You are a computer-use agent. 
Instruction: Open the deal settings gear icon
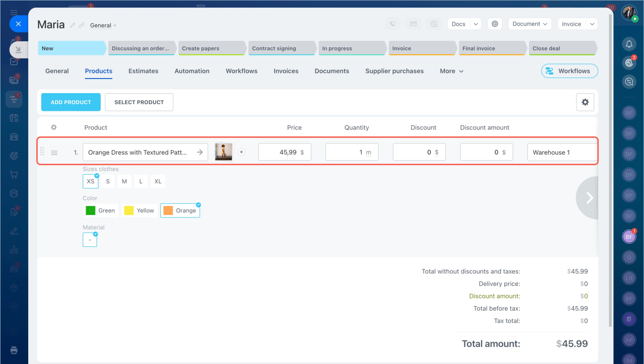(495, 24)
